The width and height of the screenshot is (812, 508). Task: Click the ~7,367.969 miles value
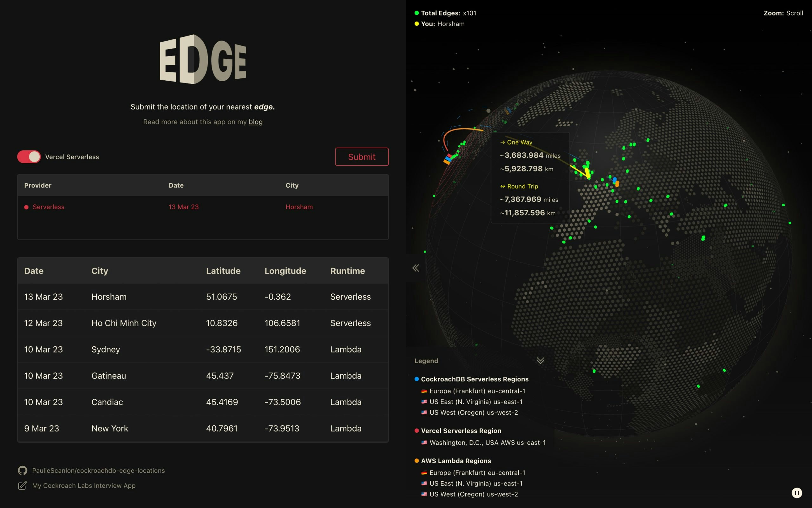[x=529, y=199]
